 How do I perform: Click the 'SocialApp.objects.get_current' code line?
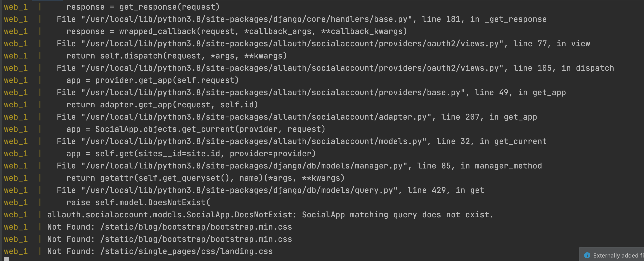(x=196, y=129)
